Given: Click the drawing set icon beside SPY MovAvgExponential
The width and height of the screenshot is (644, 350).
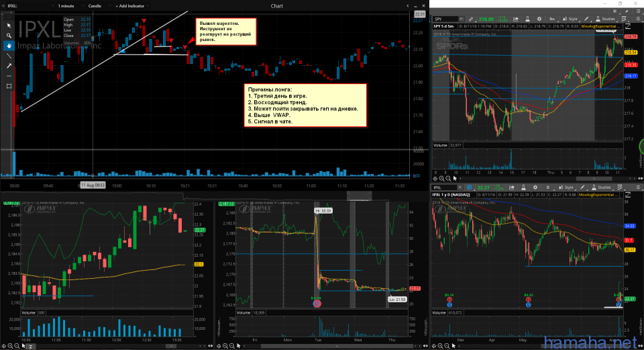Looking at the screenshot, I should [628, 26].
